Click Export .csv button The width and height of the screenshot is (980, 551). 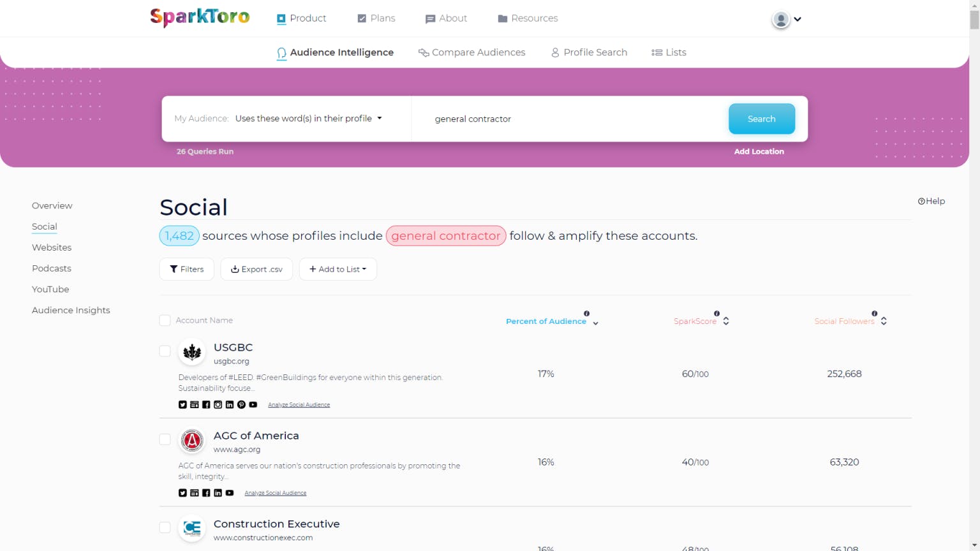[x=256, y=269]
